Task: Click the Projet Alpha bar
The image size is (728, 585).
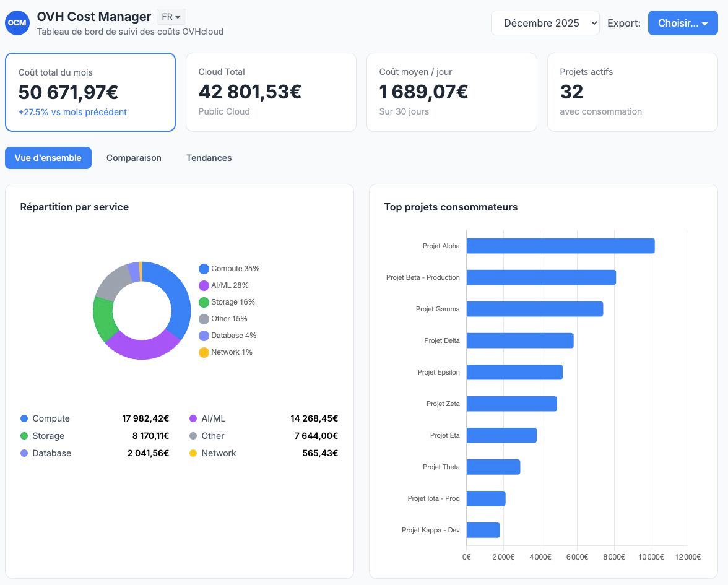Action: click(x=560, y=246)
